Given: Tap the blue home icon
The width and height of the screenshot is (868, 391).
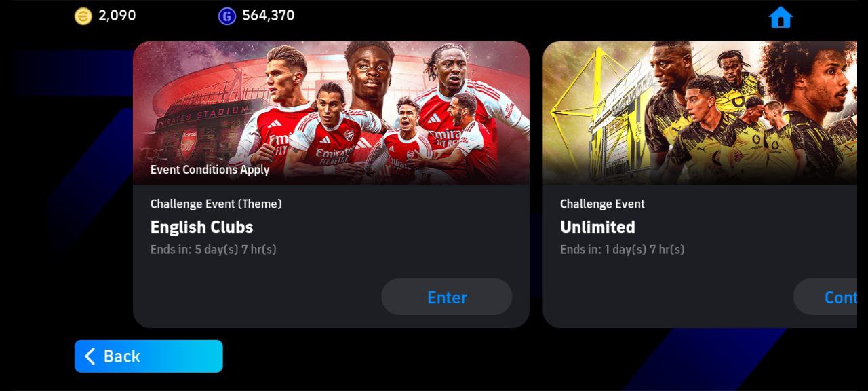Looking at the screenshot, I should tap(781, 17).
